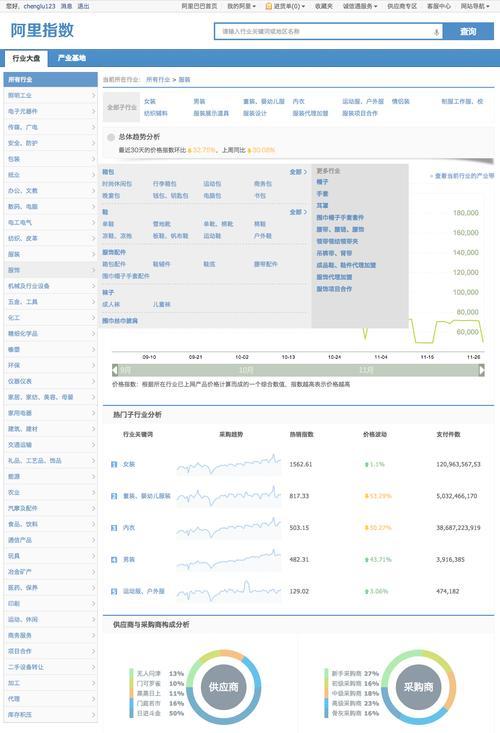The height and width of the screenshot is (733, 500).
Task: Click 退出 to log out
Action: click(83, 6)
